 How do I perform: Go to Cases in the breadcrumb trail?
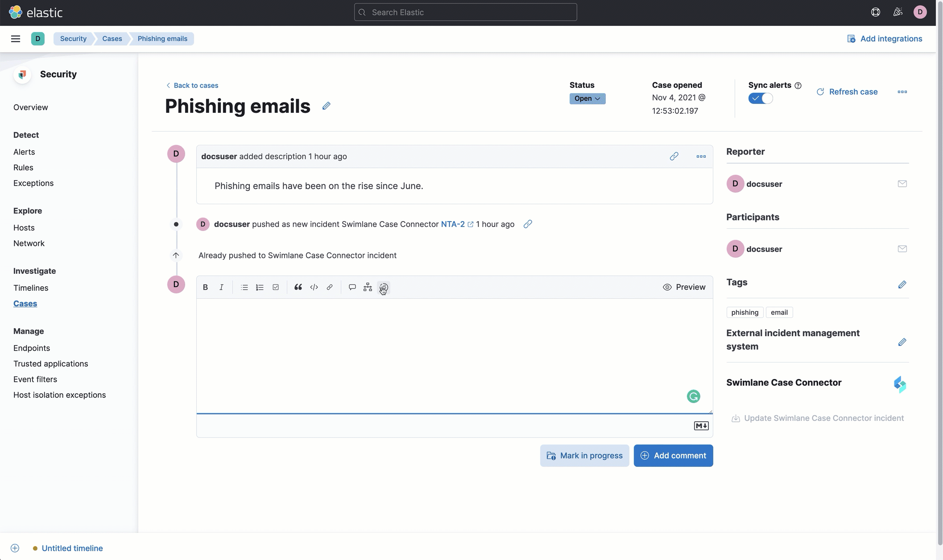pos(112,39)
